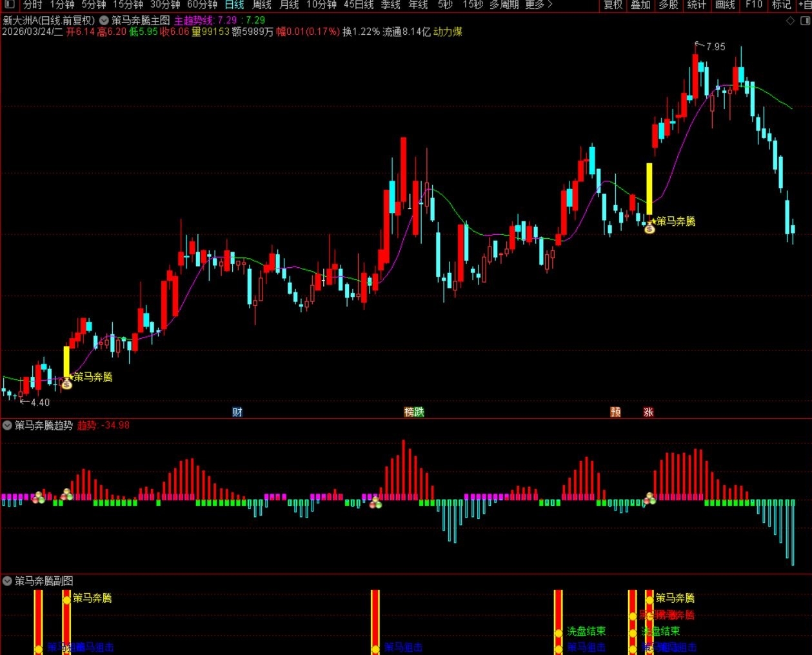The height and width of the screenshot is (655, 812).
Task: Click the yellow dot beside the first 策马奔腾 label in the bottom subchart
Action: pyautogui.click(x=66, y=600)
